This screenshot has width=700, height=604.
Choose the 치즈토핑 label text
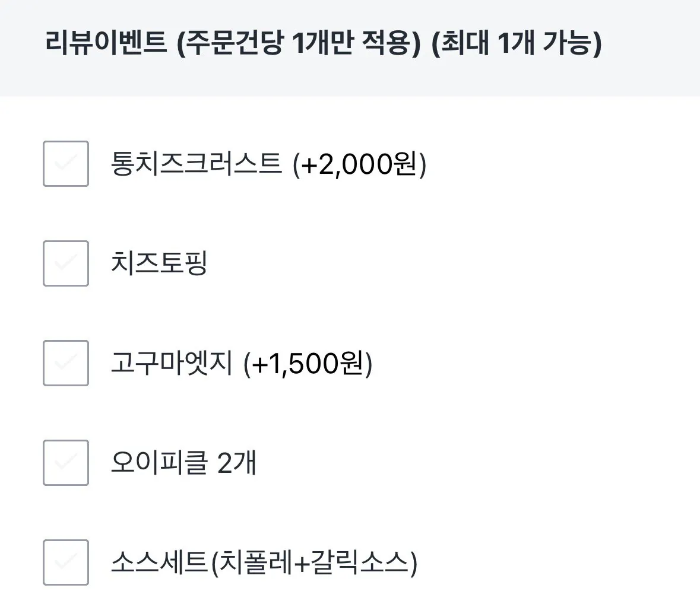coord(159,263)
